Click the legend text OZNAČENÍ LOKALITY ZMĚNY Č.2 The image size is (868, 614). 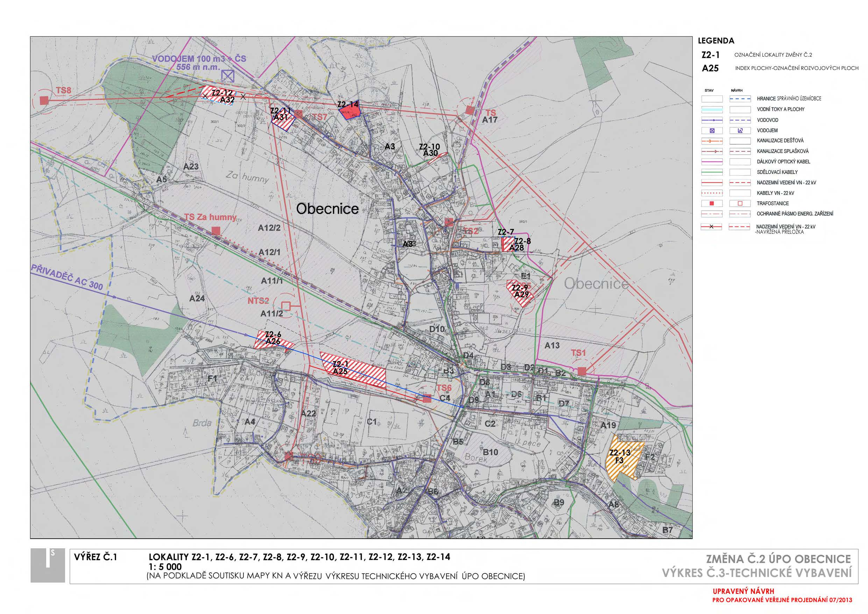tap(773, 55)
